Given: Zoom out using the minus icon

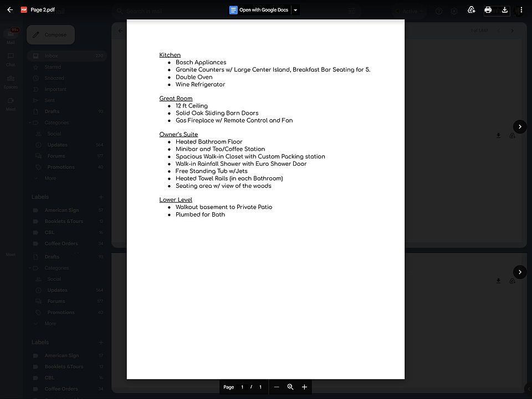Looking at the screenshot, I should pos(277,387).
